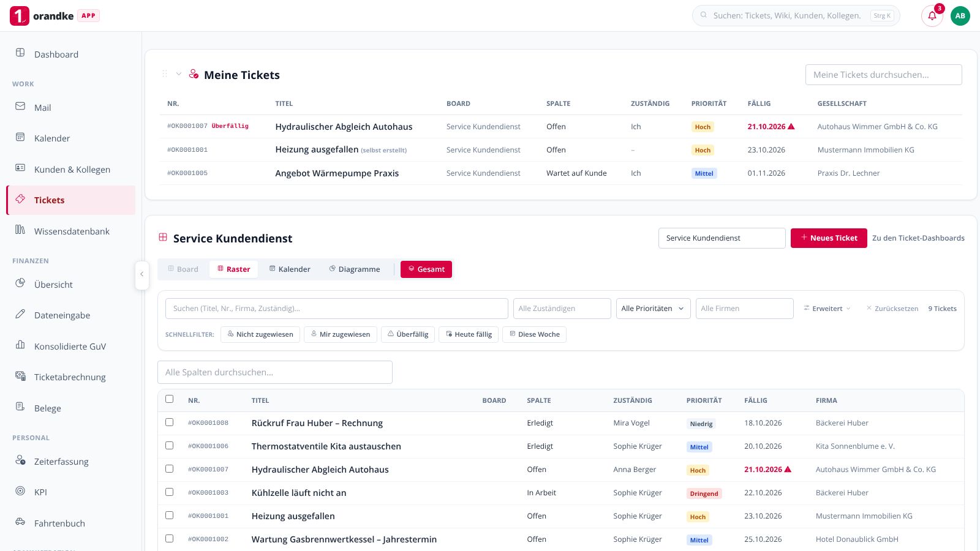Check the box for Hydraulischer Abgleich row in raster
The image size is (980, 551).
pos(170,469)
